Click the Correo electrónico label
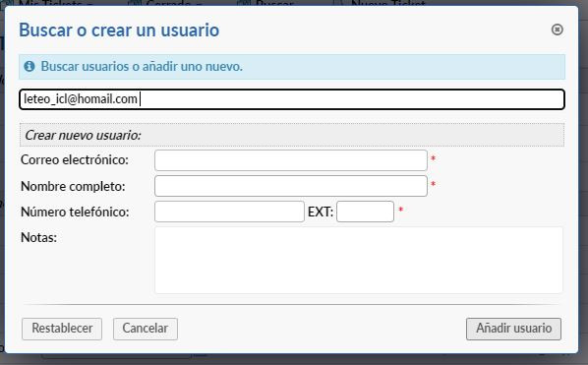Viewport: 588px width, 365px height. 75,159
